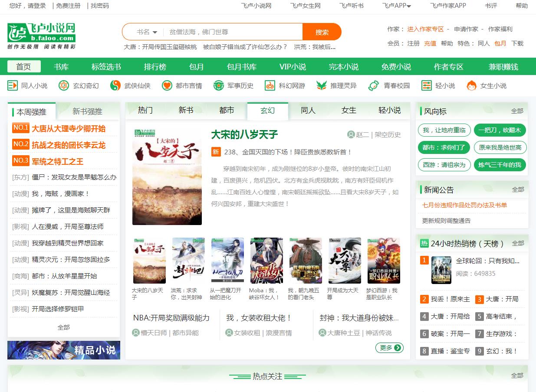Open the 轻小说 category icon

click(426, 85)
